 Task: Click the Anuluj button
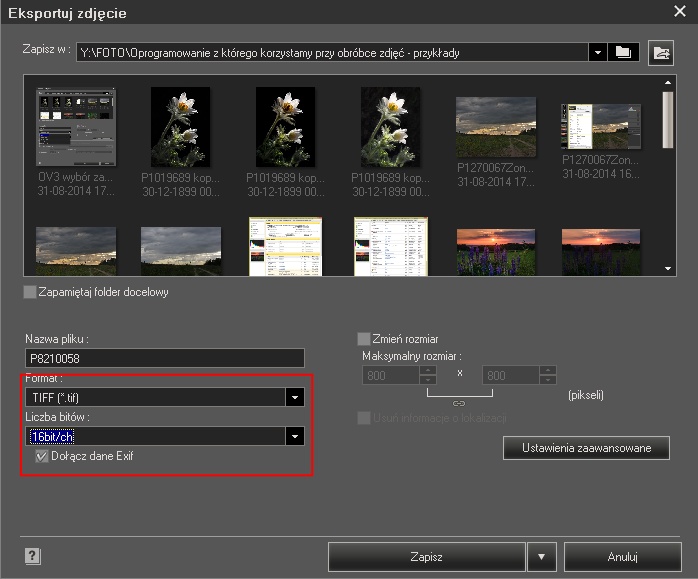[x=622, y=556]
